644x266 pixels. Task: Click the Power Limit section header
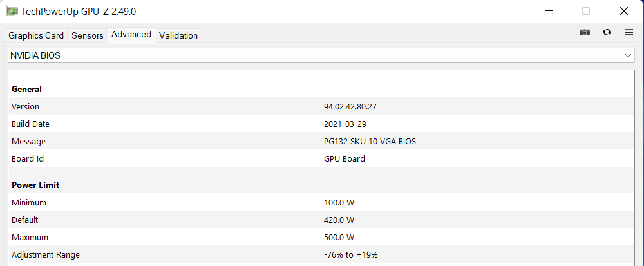[x=35, y=185]
